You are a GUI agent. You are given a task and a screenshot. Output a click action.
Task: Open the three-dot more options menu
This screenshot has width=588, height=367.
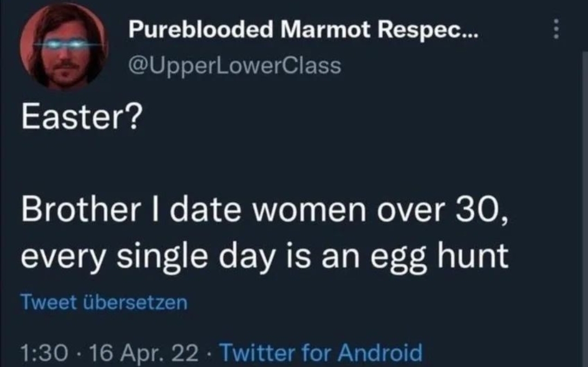[x=556, y=29]
